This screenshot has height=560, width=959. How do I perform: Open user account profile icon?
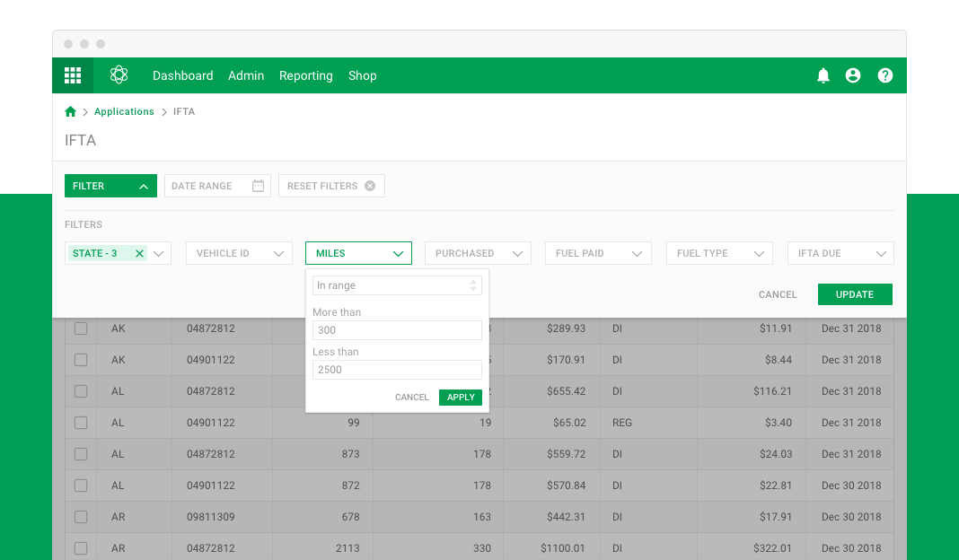coord(852,75)
